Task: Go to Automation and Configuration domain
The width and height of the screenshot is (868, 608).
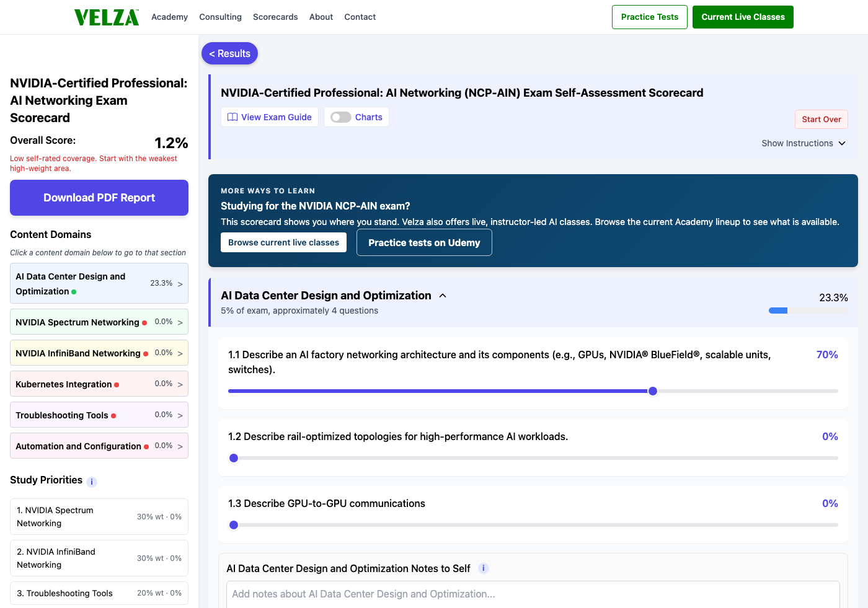Action: (99, 446)
